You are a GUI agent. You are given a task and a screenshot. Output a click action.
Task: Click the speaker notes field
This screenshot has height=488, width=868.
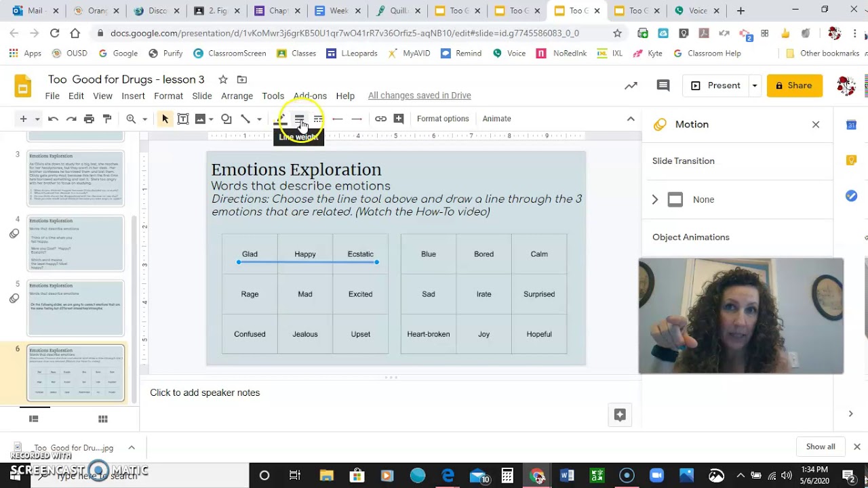[390, 392]
